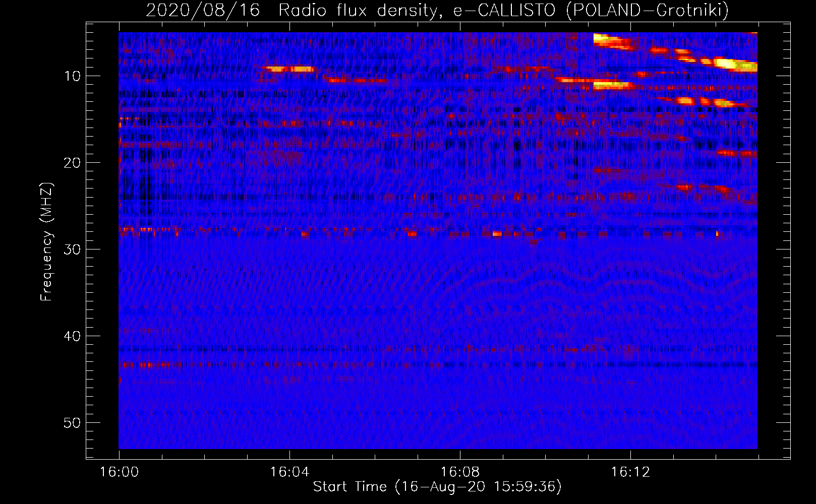This screenshot has height=504, width=816.
Task: Click the 16:00 time tick label
Action: point(120,472)
